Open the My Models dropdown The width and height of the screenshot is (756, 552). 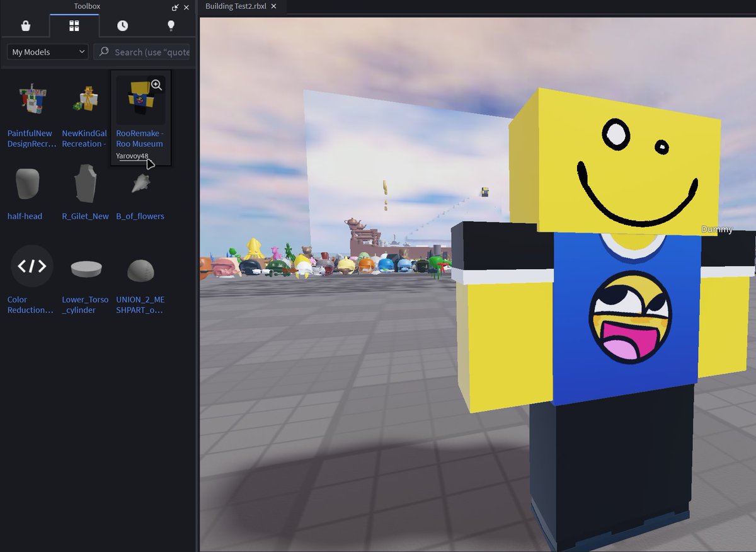(x=48, y=52)
